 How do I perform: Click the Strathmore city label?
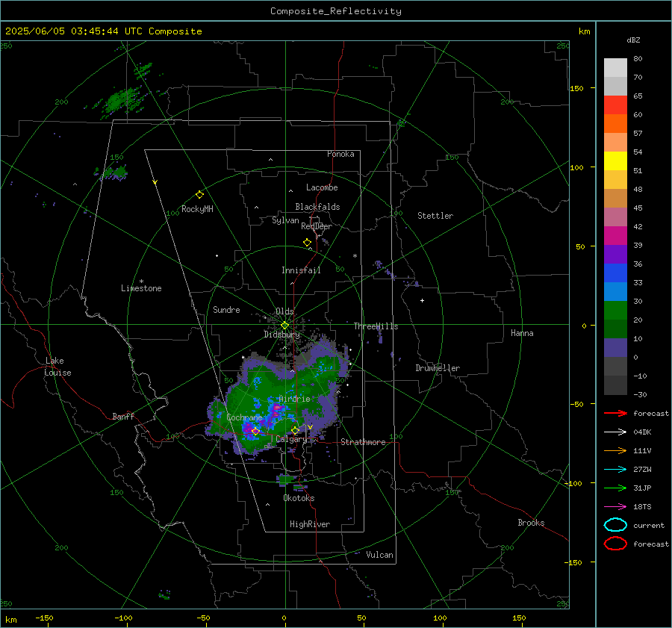[363, 442]
